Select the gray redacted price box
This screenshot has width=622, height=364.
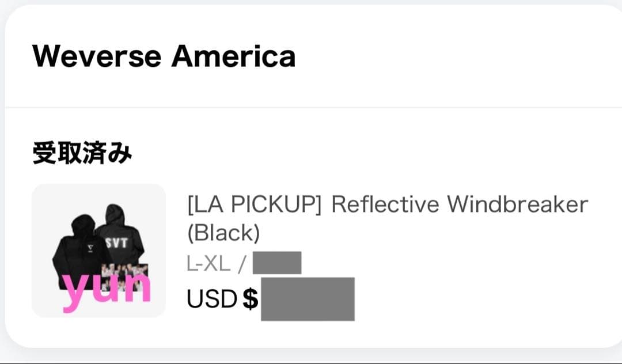[x=308, y=299]
